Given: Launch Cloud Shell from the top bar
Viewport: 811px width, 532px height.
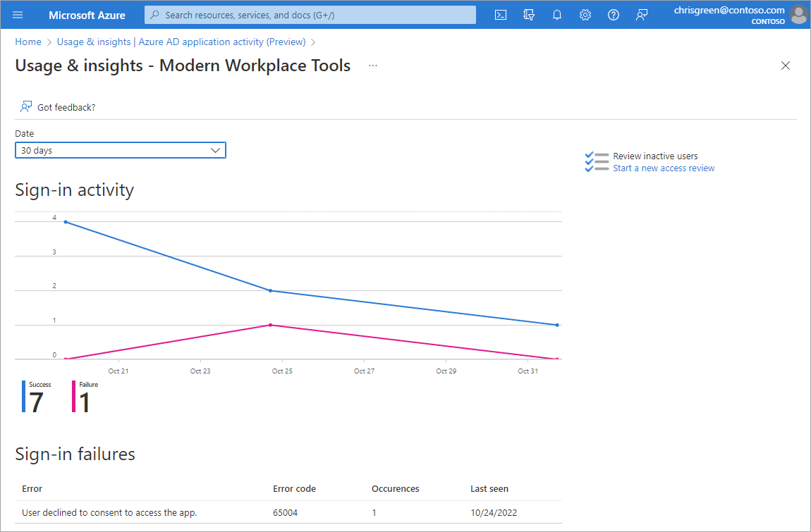Looking at the screenshot, I should (500, 15).
